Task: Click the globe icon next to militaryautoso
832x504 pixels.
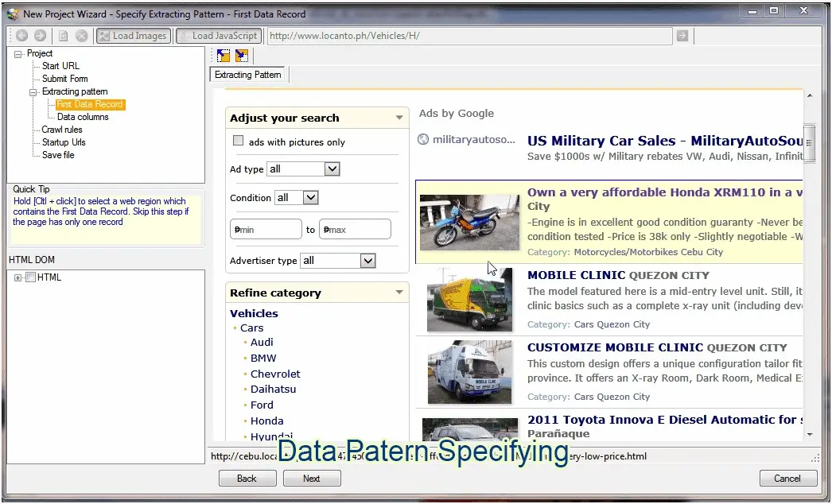Action: click(x=423, y=140)
